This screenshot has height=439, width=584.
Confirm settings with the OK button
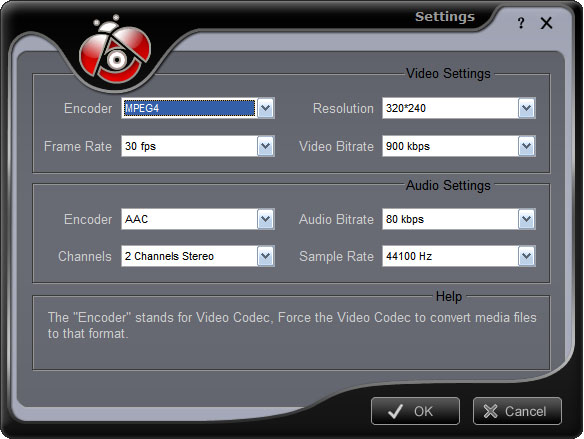pos(415,411)
